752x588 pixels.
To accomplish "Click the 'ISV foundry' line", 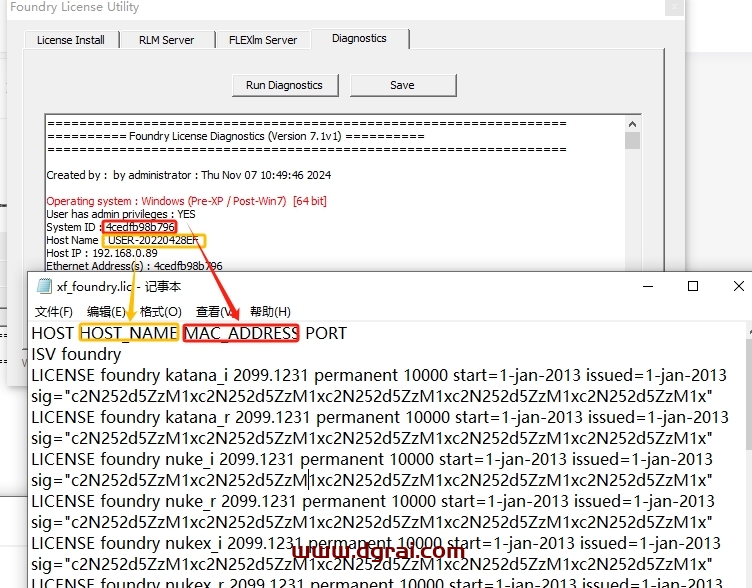I will [76, 354].
